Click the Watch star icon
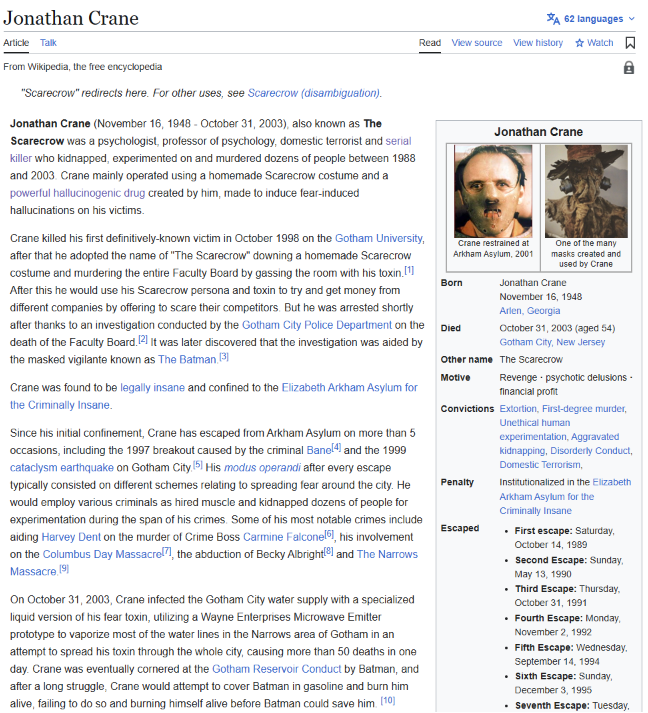The width and height of the screenshot is (648, 713). pyautogui.click(x=579, y=43)
